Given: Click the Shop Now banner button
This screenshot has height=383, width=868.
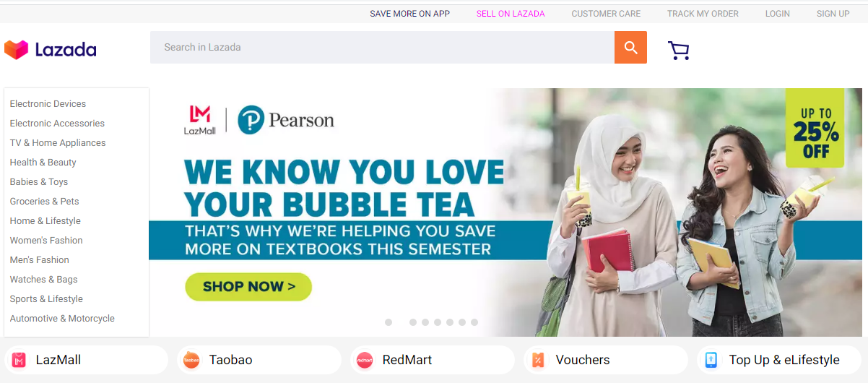Looking at the screenshot, I should click(x=248, y=287).
